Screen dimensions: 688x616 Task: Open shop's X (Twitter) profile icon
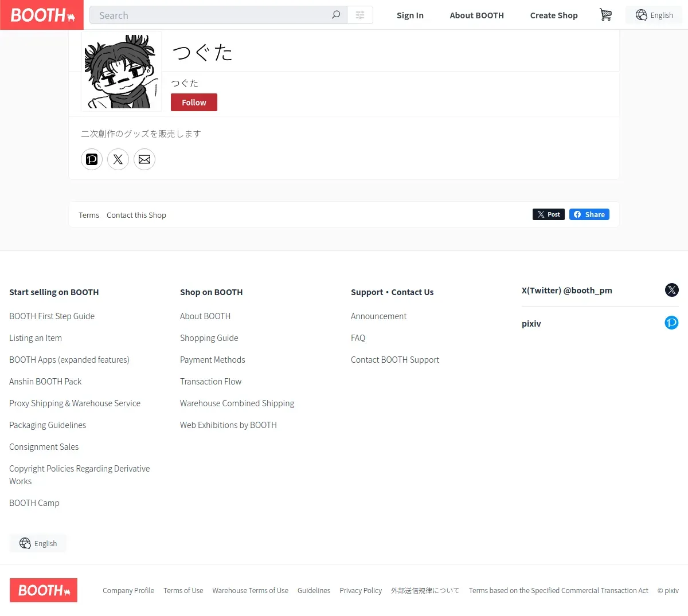point(118,159)
